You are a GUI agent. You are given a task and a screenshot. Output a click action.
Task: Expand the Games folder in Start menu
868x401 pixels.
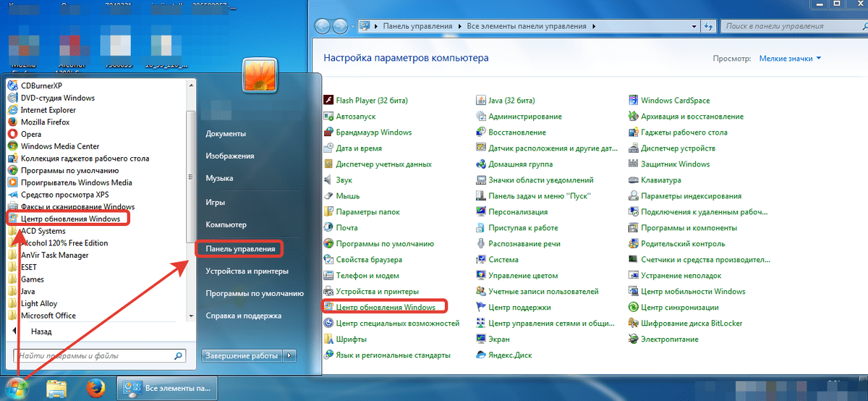[26, 279]
